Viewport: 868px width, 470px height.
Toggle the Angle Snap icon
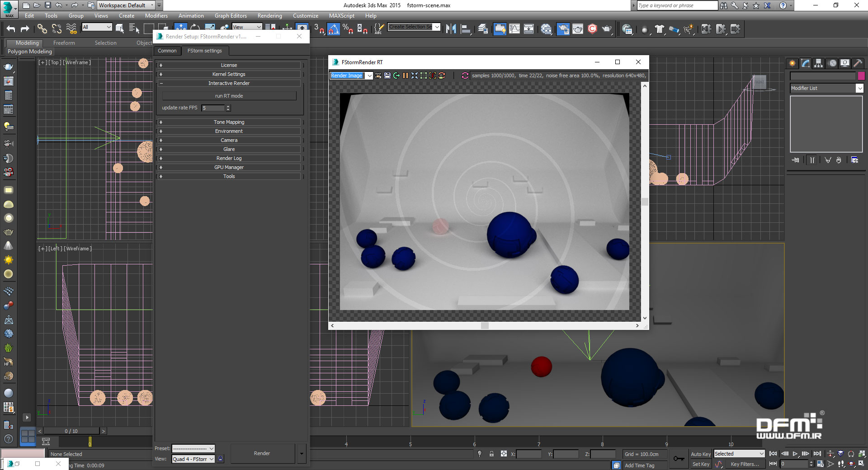334,29
